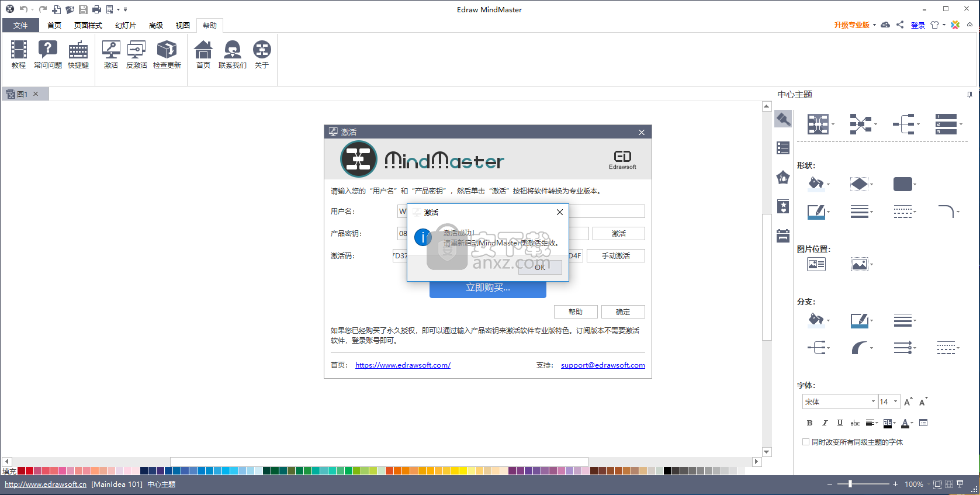Image resolution: width=980 pixels, height=495 pixels.
Task: Open the support@edrawsoft.com link
Action: [603, 365]
